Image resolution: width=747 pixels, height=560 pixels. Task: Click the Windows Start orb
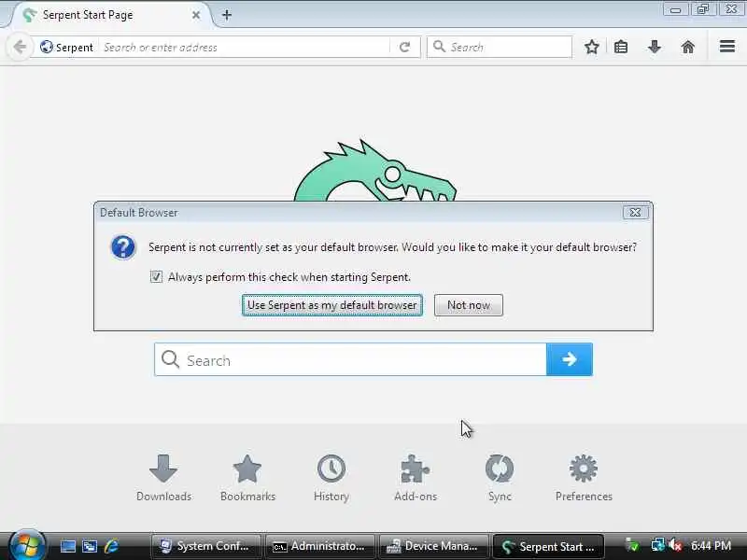point(27,545)
